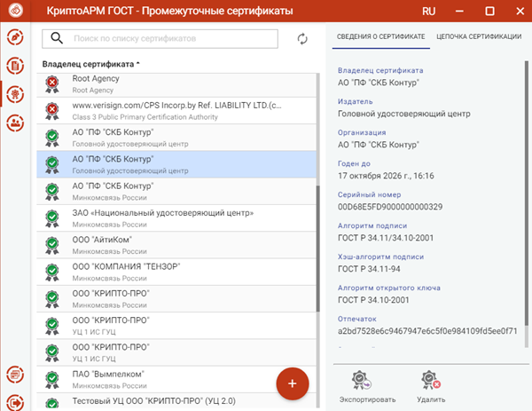This screenshot has height=411, width=532.
Task: Select highlighted АО "ПФ "СКБ Контур" row
Action: 176,164
